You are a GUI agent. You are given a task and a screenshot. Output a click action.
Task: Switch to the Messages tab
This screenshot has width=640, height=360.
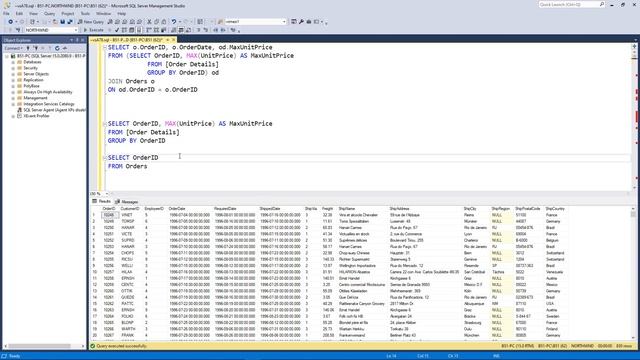tap(127, 202)
